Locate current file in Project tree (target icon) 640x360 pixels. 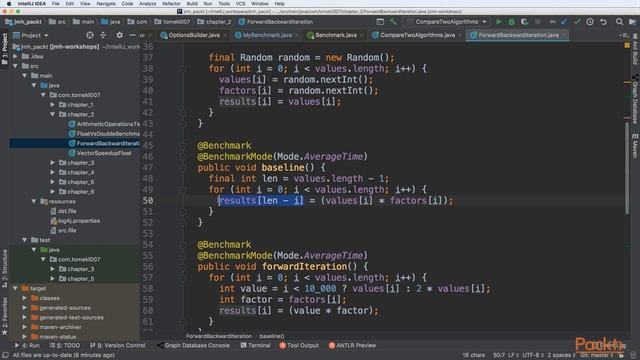coord(90,35)
